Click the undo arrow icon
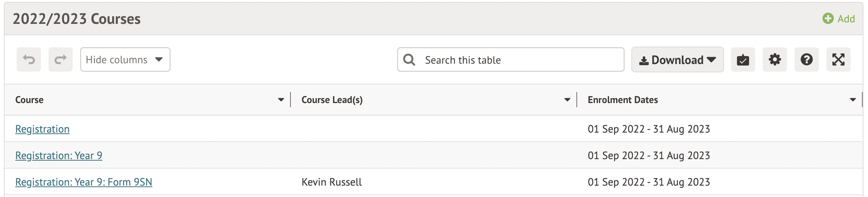This screenshot has width=868, height=197. coord(29,59)
